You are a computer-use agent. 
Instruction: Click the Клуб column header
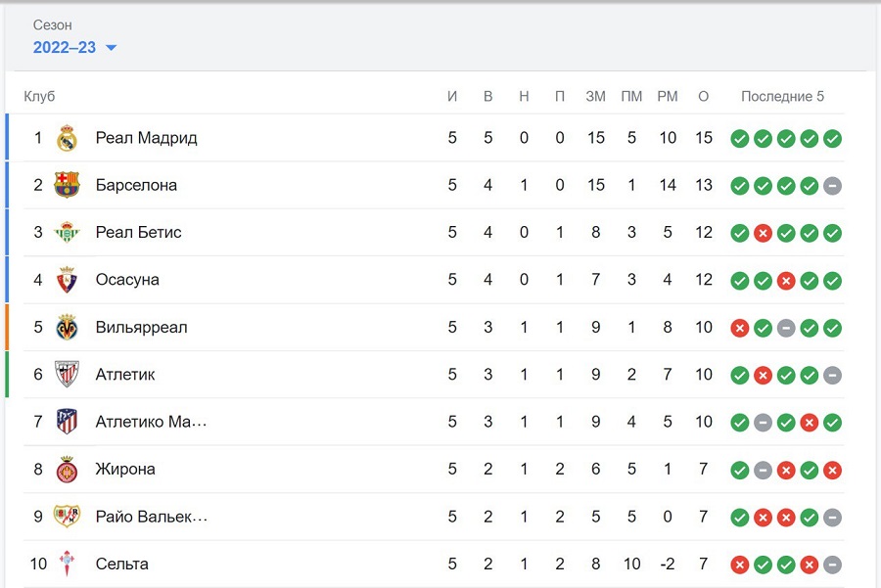39,96
